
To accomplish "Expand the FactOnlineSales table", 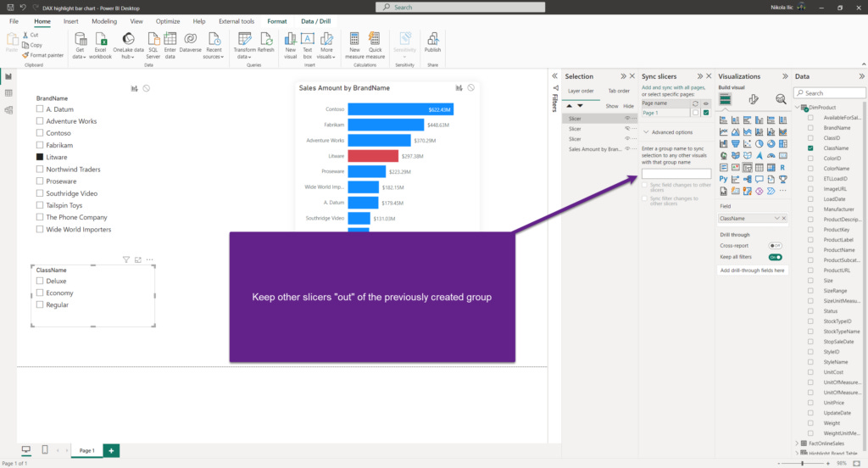I will (x=798, y=443).
